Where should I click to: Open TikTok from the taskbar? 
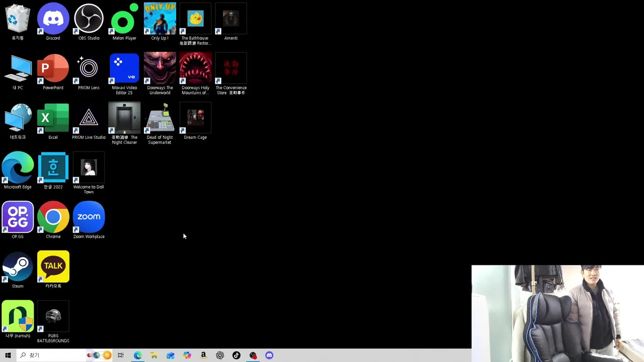pyautogui.click(x=236, y=355)
